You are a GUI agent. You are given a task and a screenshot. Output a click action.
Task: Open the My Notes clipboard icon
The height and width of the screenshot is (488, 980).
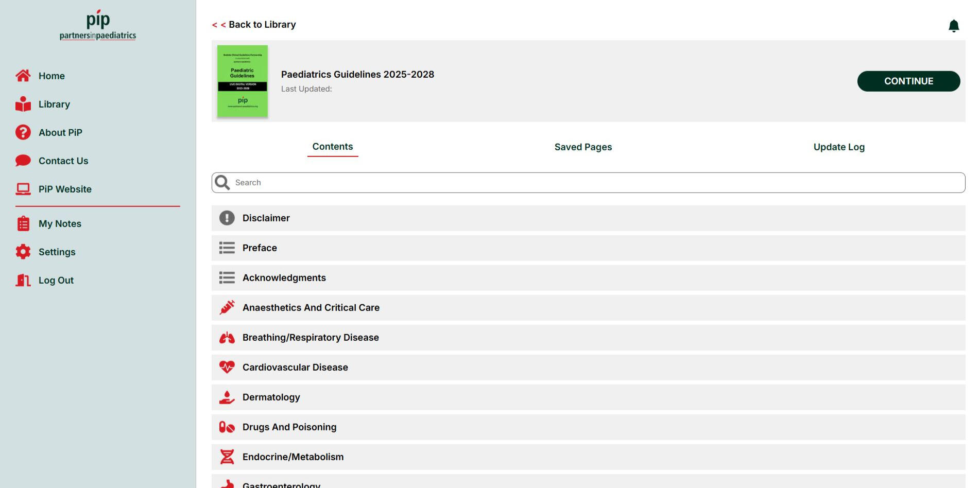(x=23, y=223)
